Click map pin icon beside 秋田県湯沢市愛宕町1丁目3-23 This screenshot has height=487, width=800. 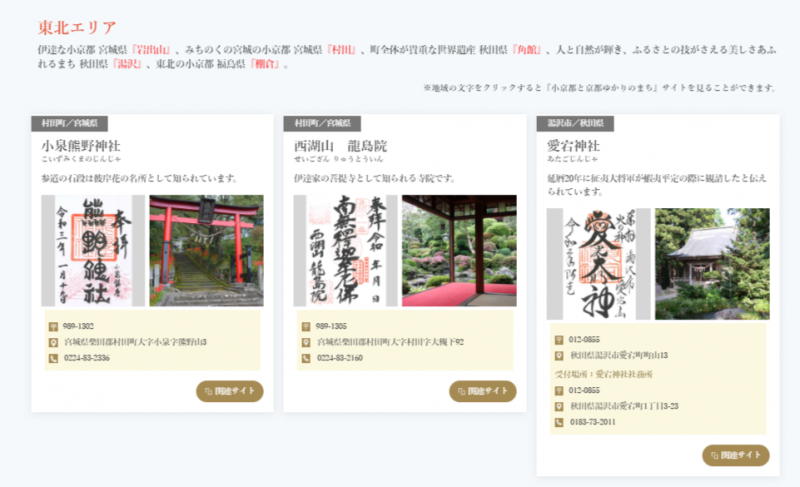point(558,406)
